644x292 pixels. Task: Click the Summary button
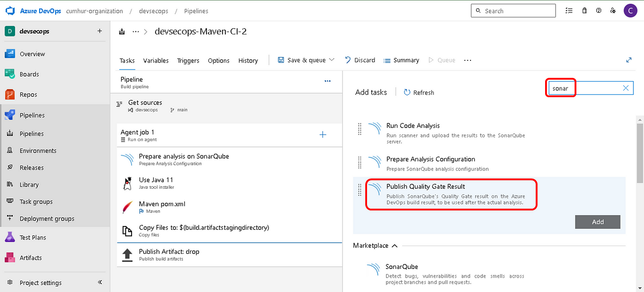[401, 60]
